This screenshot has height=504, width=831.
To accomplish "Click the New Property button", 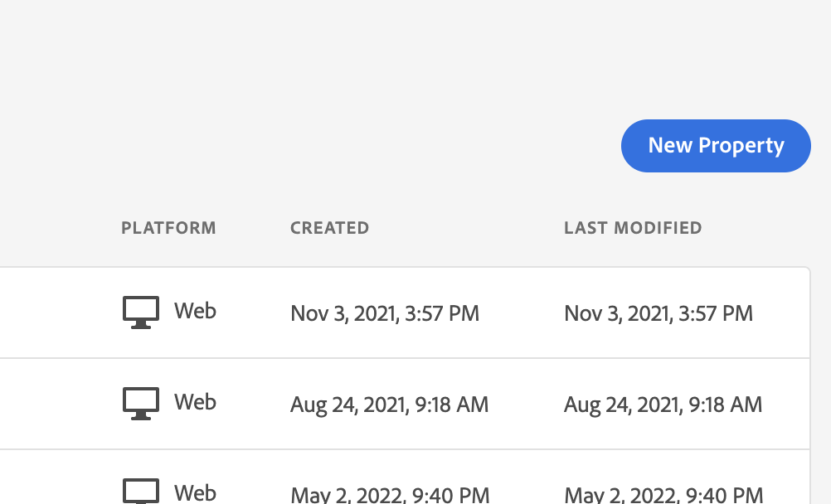I will (715, 146).
